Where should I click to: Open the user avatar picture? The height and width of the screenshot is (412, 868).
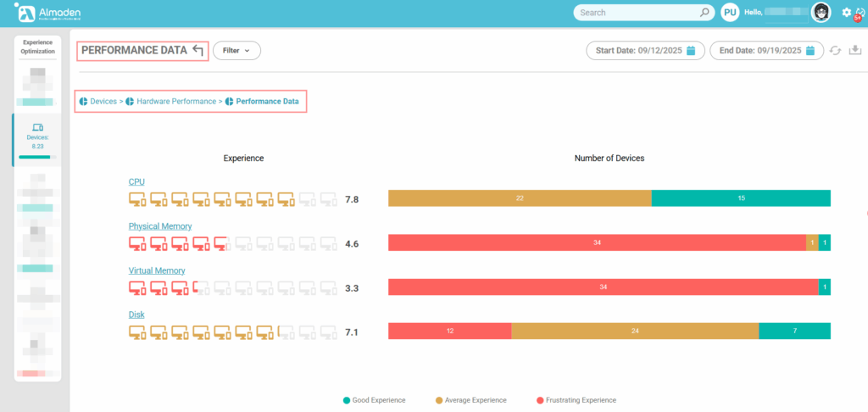[821, 13]
